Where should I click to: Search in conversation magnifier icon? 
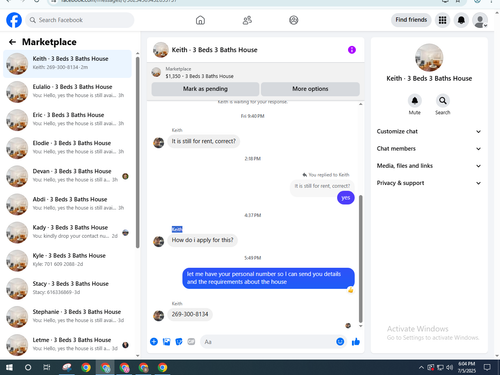(442, 100)
